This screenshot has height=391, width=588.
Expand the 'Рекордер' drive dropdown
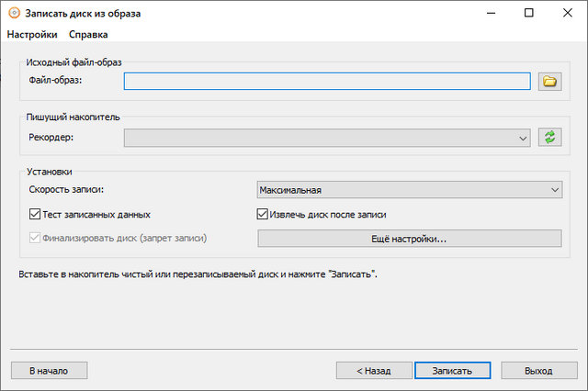(523, 138)
